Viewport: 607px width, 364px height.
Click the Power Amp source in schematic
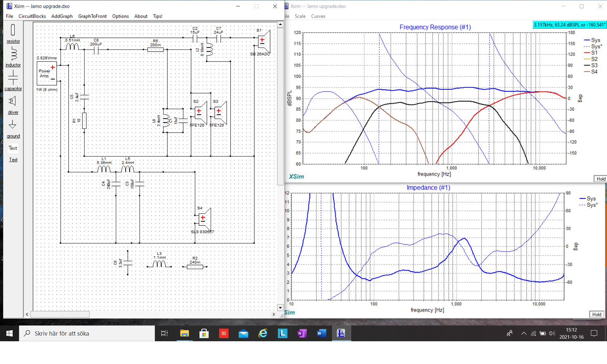[x=46, y=73]
